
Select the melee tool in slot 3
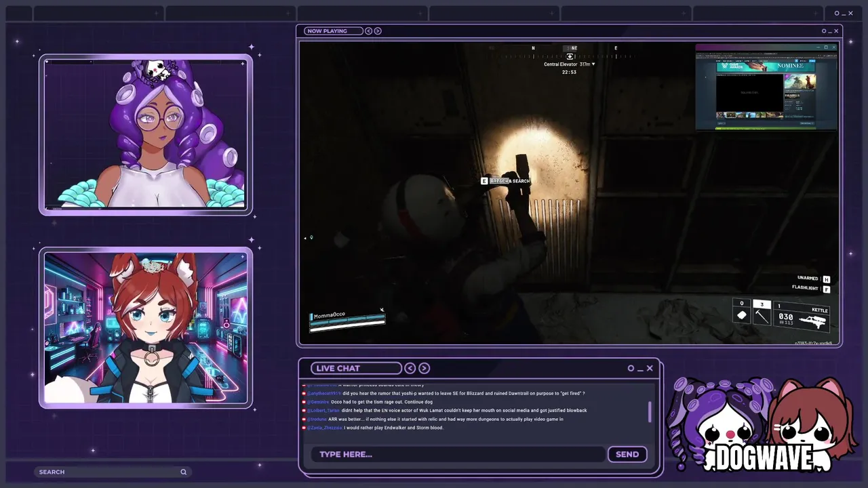coord(762,312)
